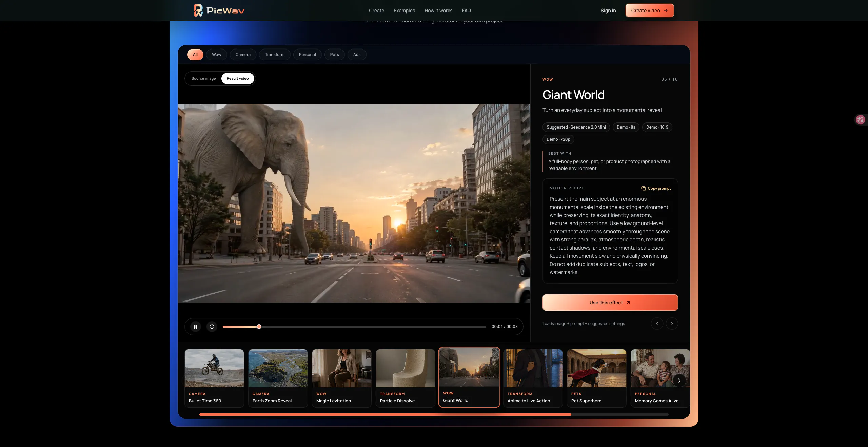
Task: Open the Pet Superhero thumbnail
Action: click(x=597, y=378)
